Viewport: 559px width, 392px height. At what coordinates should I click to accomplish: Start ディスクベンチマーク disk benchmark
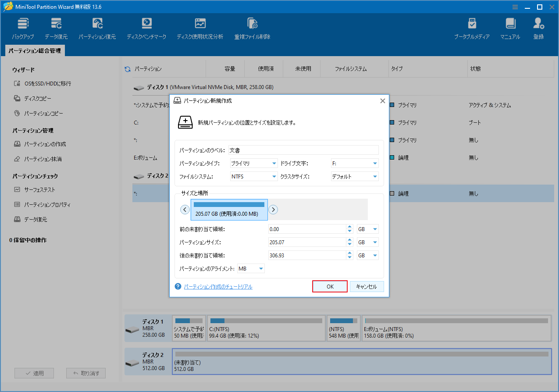click(x=146, y=28)
